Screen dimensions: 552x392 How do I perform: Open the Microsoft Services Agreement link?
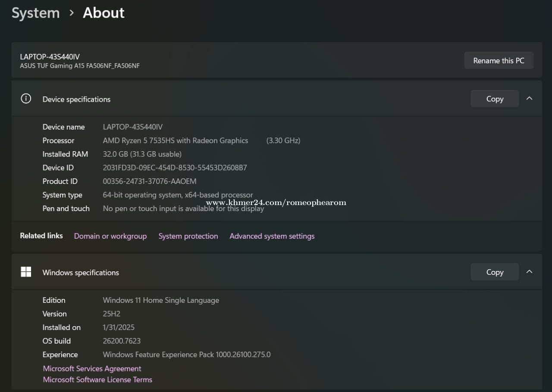coord(92,369)
